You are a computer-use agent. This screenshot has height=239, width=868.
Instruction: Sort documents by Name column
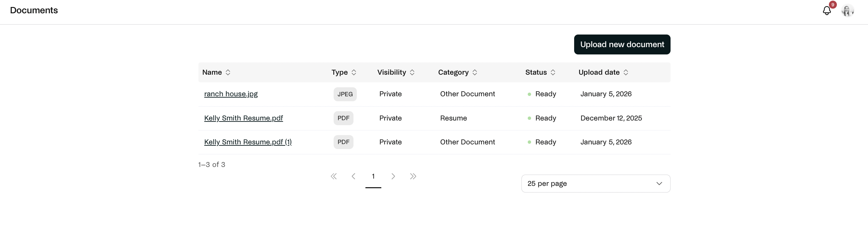coord(216,72)
